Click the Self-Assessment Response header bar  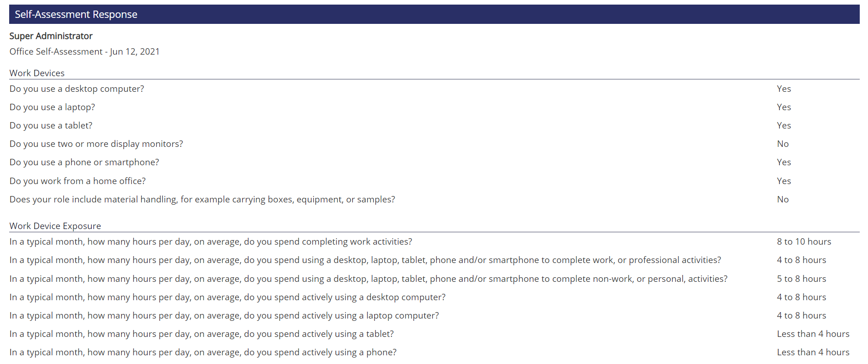click(x=434, y=14)
